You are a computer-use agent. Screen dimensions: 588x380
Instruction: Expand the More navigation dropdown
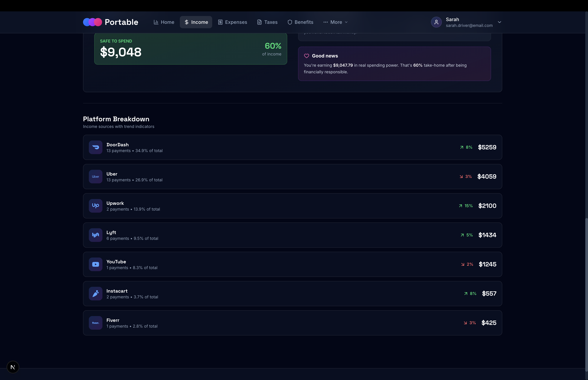pyautogui.click(x=335, y=22)
